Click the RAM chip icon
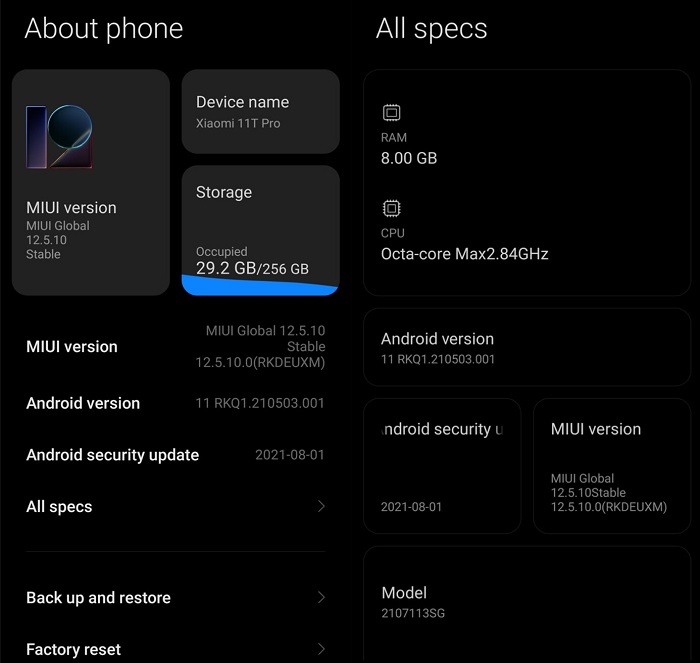The width and height of the screenshot is (700, 663). [x=392, y=113]
